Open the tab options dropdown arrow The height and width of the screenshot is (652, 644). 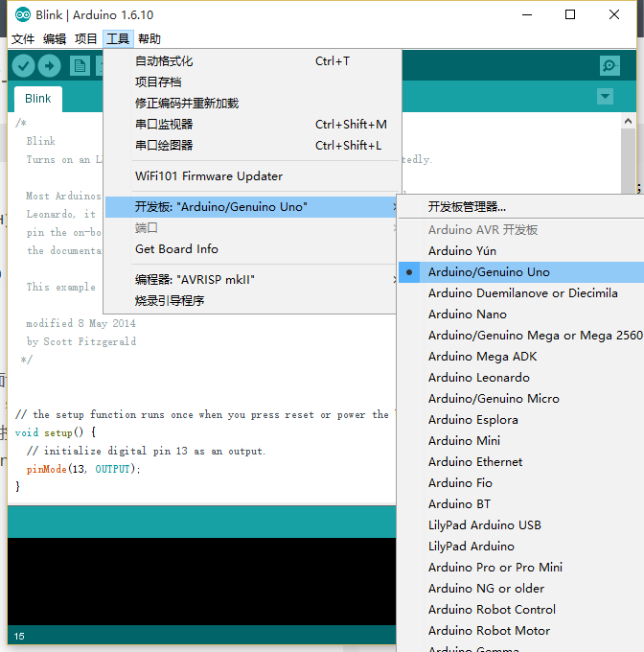(605, 97)
